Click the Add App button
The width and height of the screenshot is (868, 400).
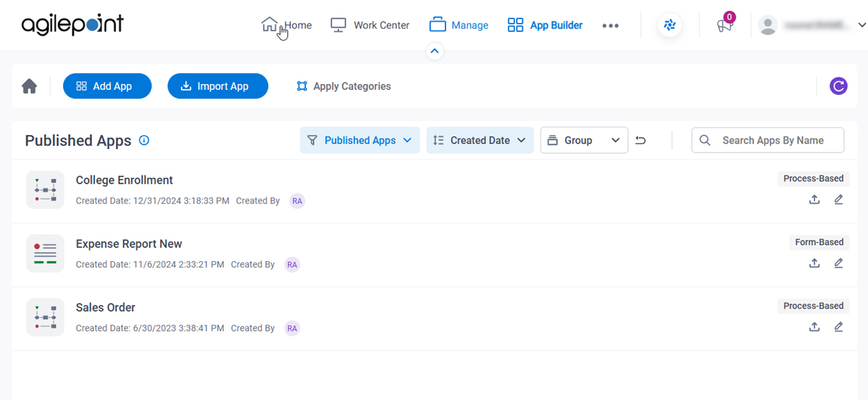click(107, 86)
